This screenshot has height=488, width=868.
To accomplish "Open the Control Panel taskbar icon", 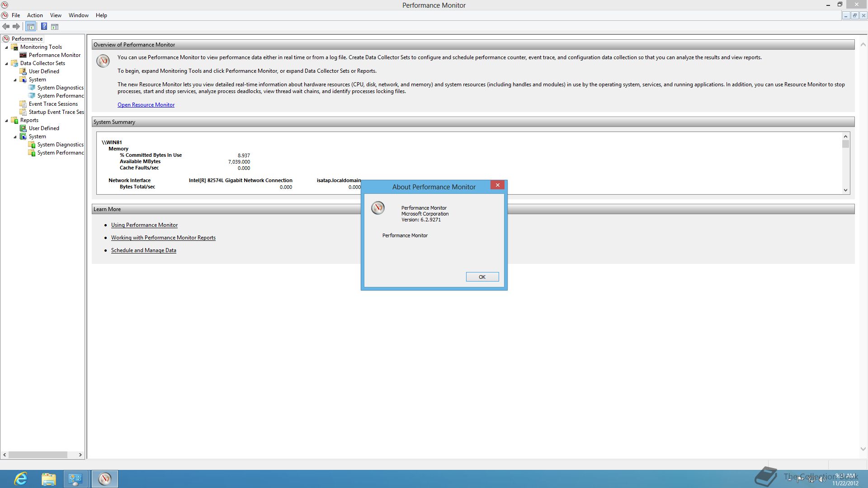I will (x=75, y=479).
